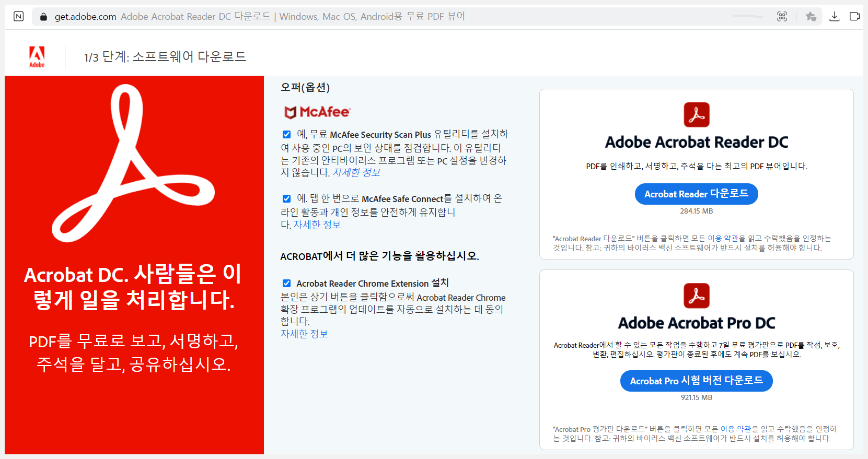
Task: Click the screen capture icon in toolbar
Action: (x=855, y=17)
